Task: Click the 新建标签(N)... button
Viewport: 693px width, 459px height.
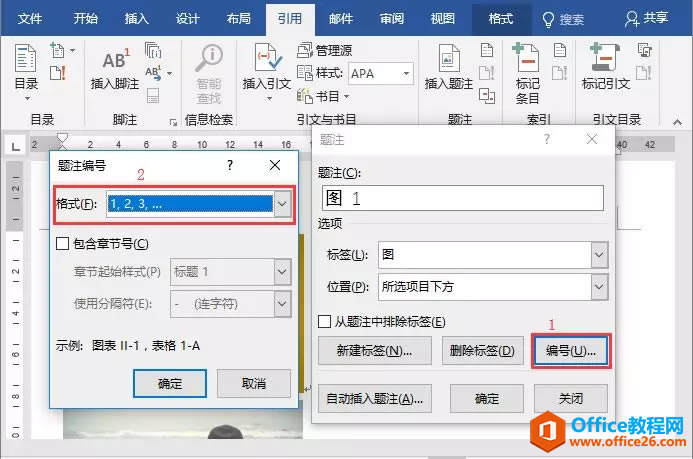Action: (374, 351)
